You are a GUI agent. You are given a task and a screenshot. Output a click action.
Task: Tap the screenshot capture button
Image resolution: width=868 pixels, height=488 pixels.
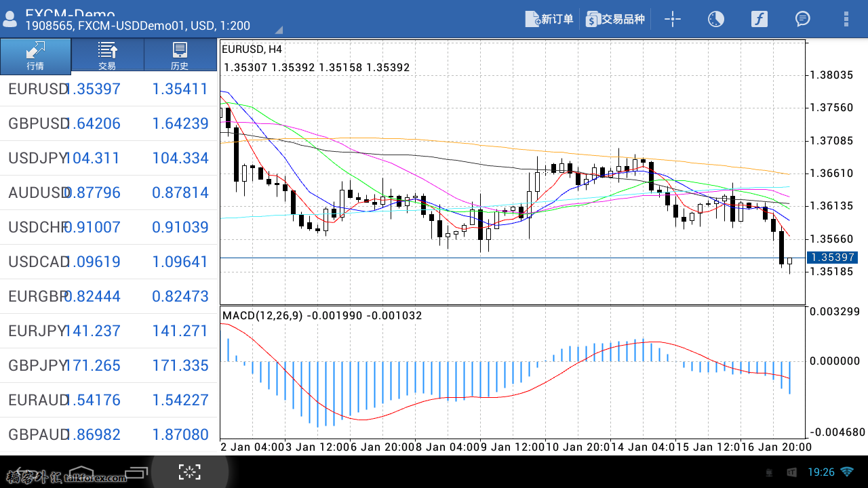[190, 472]
